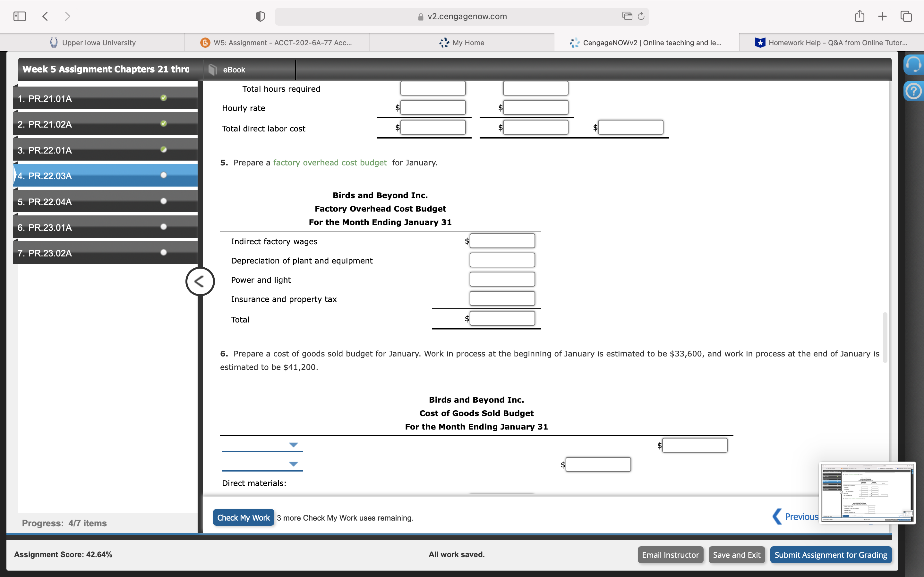This screenshot has width=924, height=577.
Task: Open the question mark help icon
Action: 913,91
